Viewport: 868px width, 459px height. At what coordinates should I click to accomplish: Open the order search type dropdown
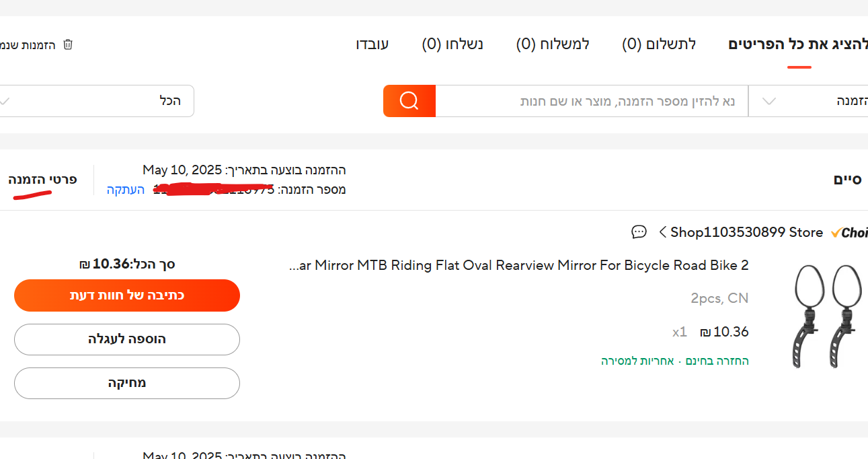(x=808, y=101)
